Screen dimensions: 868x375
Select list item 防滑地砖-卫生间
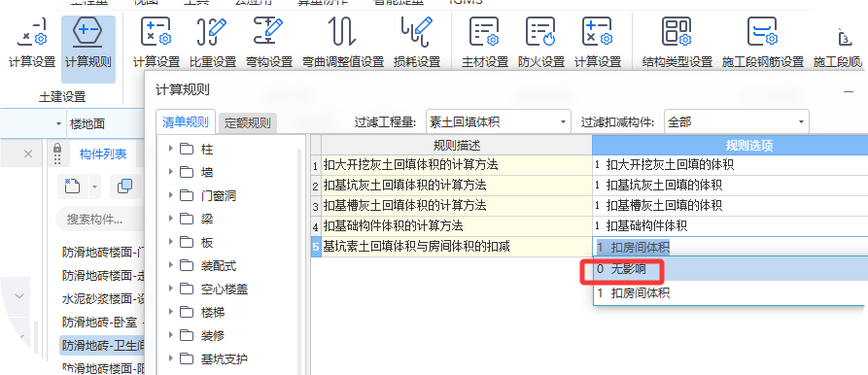(x=103, y=346)
